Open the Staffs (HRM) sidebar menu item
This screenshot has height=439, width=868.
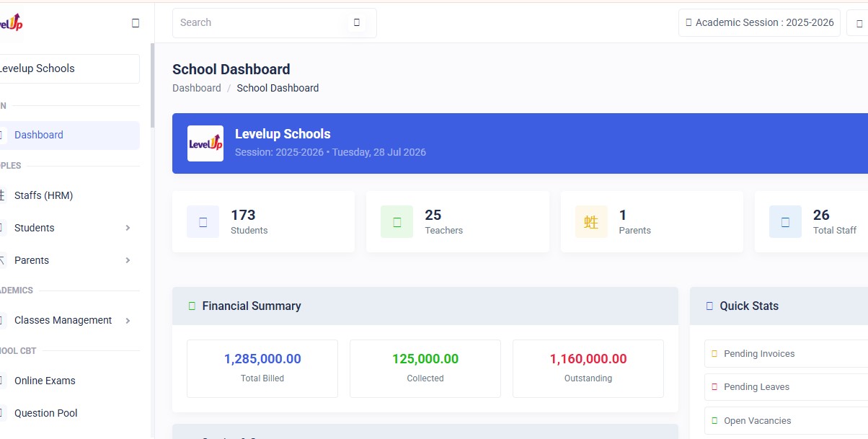(x=68, y=195)
